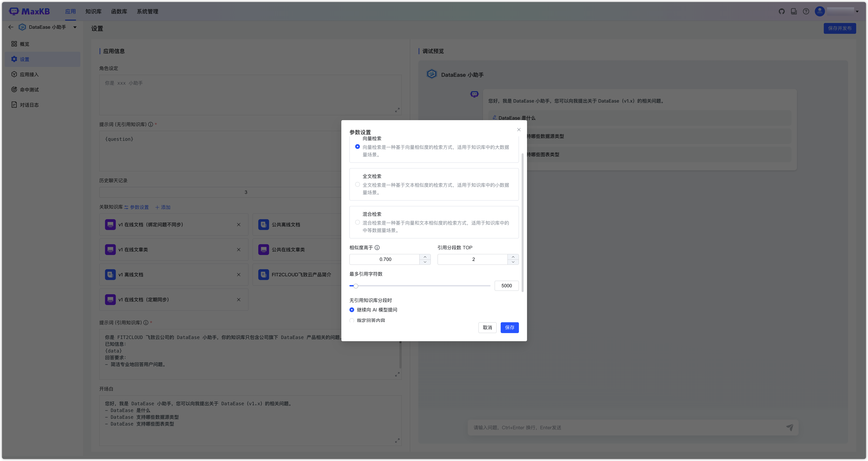Screen dimensions: 868x461
Task: Decrease 引用分段数 TOP with down arrow
Action: [513, 262]
